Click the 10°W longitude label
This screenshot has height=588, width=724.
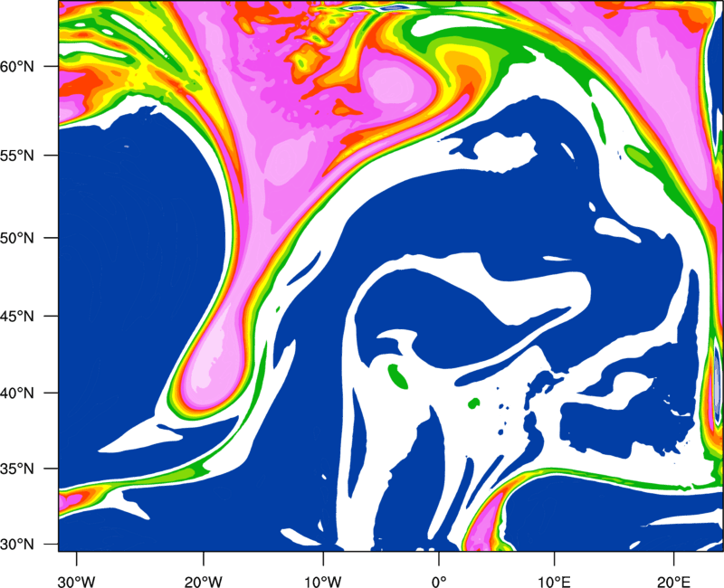coord(323,582)
